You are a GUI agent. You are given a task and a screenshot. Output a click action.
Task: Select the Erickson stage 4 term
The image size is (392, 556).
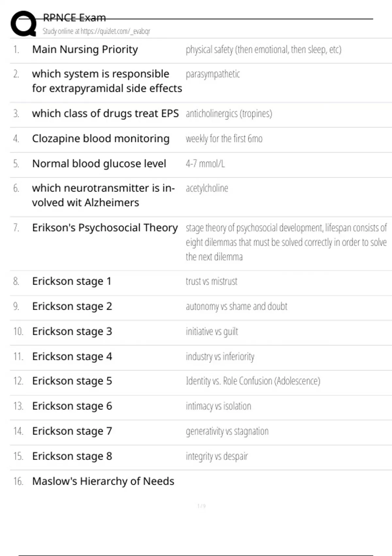pyautogui.click(x=72, y=356)
